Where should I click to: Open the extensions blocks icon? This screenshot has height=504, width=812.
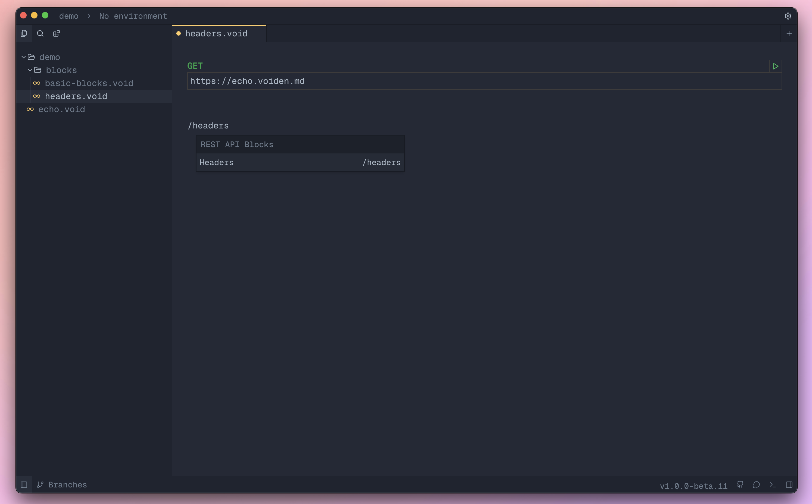56,33
